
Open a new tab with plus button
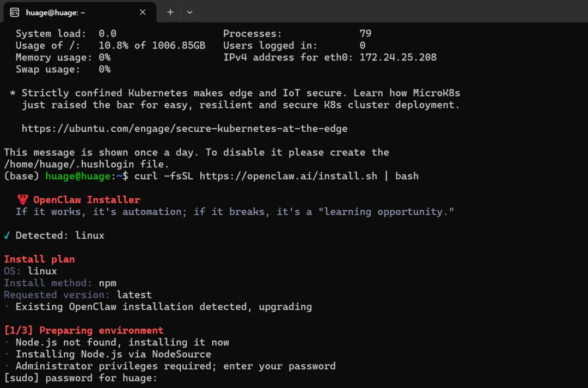tap(170, 12)
